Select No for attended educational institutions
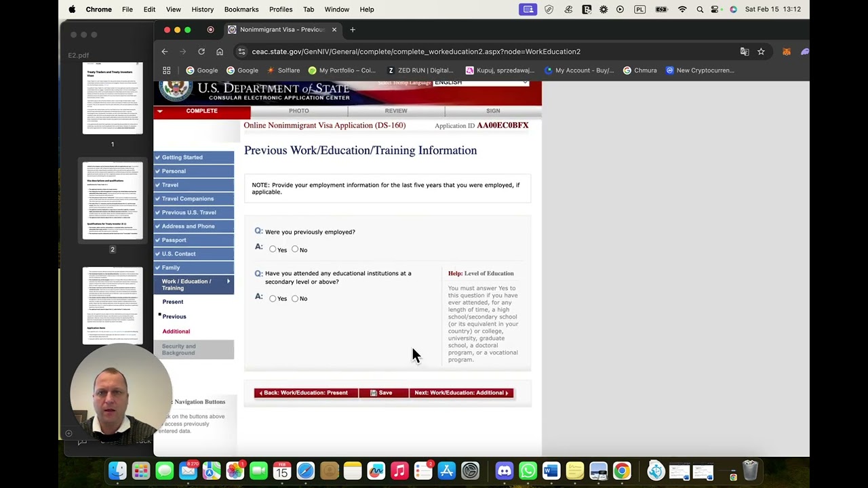 pyautogui.click(x=295, y=298)
